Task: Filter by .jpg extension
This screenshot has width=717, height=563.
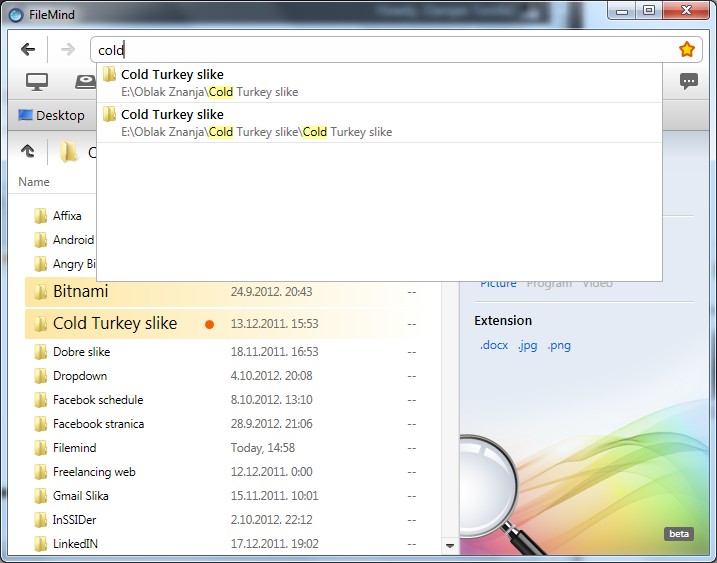Action: click(528, 346)
